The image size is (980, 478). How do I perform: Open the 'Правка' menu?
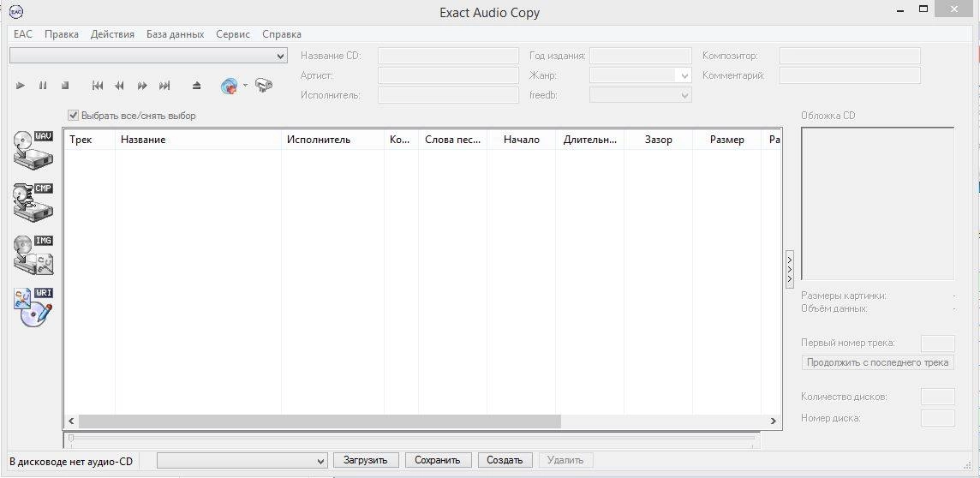(x=62, y=34)
